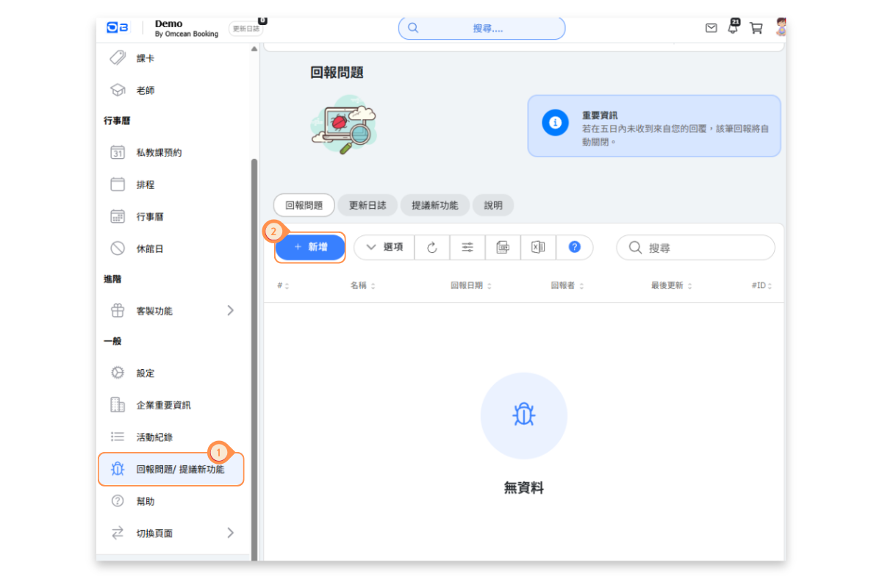882x588 pixels.
Task: Click the refresh icon in toolbar
Action: [432, 248]
